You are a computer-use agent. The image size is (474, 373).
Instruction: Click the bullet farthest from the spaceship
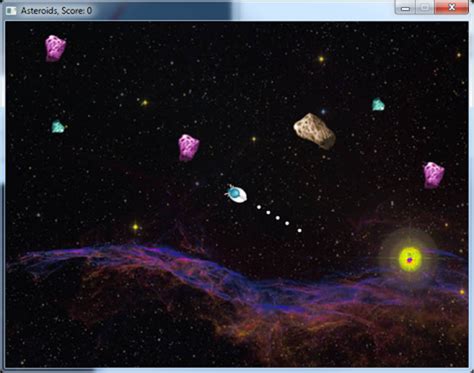[x=299, y=230]
